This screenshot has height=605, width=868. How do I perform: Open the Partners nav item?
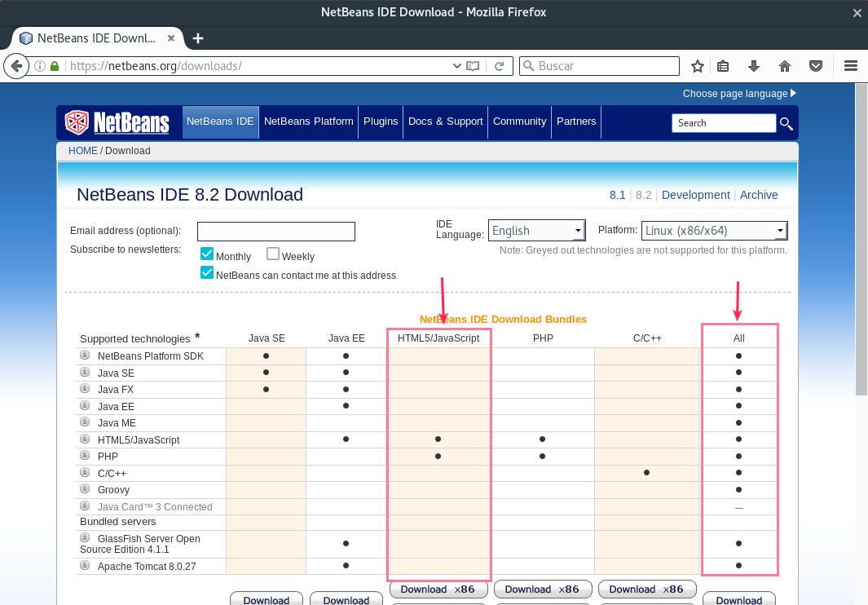[576, 121]
